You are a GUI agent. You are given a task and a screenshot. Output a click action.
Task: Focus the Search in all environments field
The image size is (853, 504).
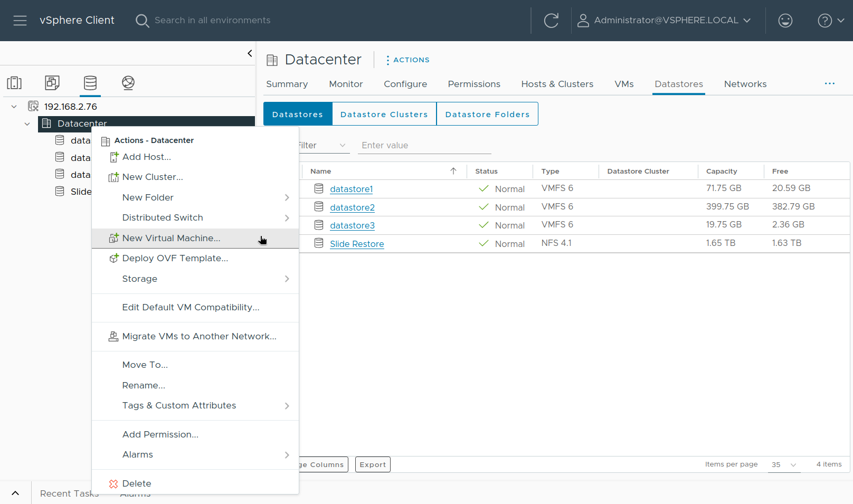tap(212, 21)
